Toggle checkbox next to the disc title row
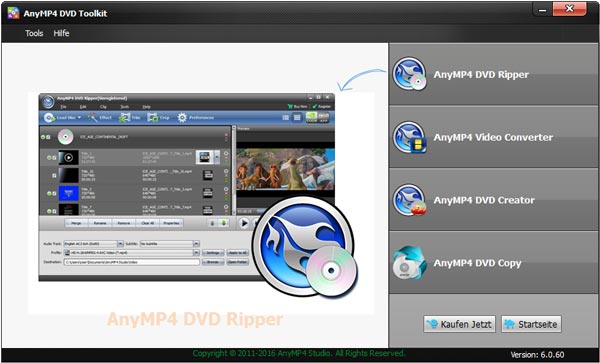Viewport: 600px width, 363px height. coord(48,137)
